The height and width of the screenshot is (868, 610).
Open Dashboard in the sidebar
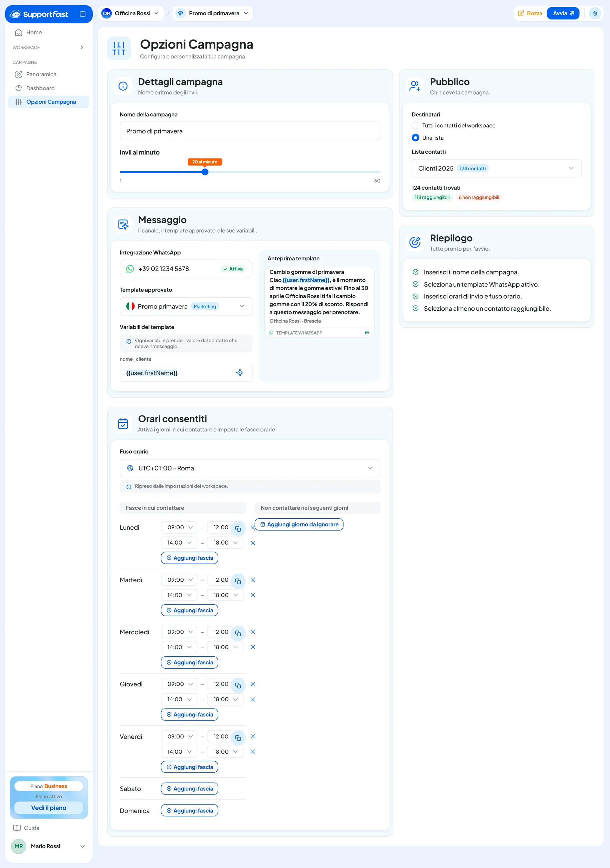click(48, 88)
